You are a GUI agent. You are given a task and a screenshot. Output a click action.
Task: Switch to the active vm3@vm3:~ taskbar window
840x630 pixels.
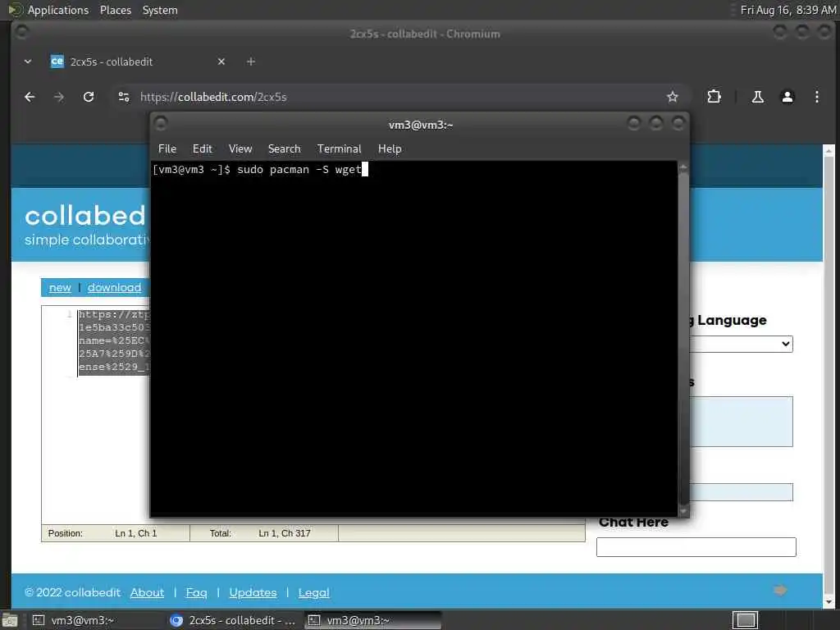tap(373, 620)
